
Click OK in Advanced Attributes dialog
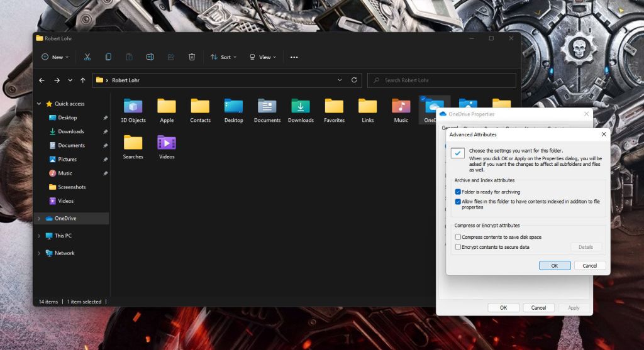pos(554,266)
